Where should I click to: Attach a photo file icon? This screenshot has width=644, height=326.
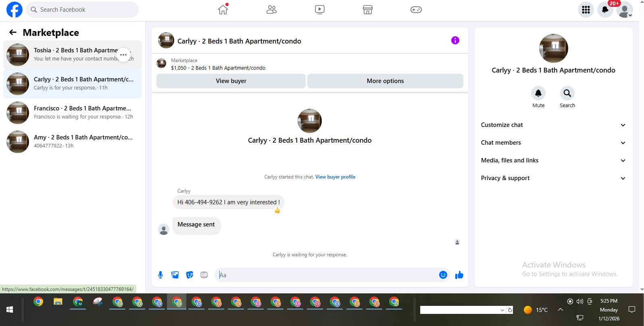pos(175,275)
